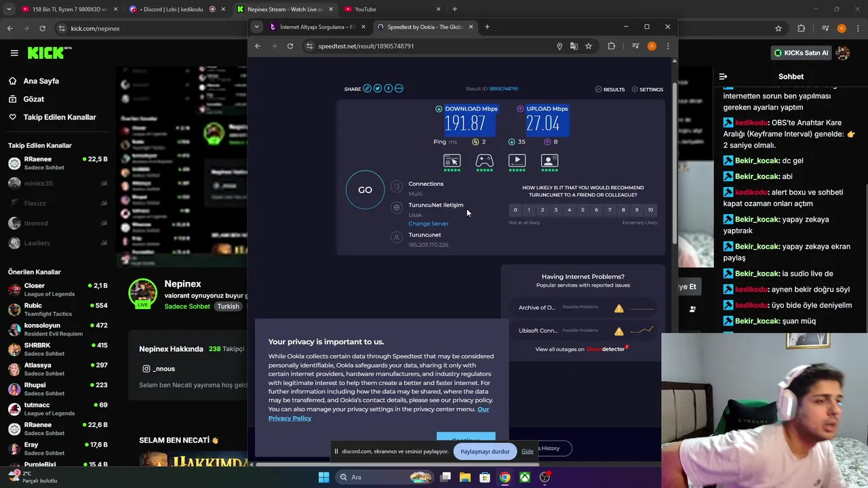Rate recommendation score 8

tap(623, 210)
